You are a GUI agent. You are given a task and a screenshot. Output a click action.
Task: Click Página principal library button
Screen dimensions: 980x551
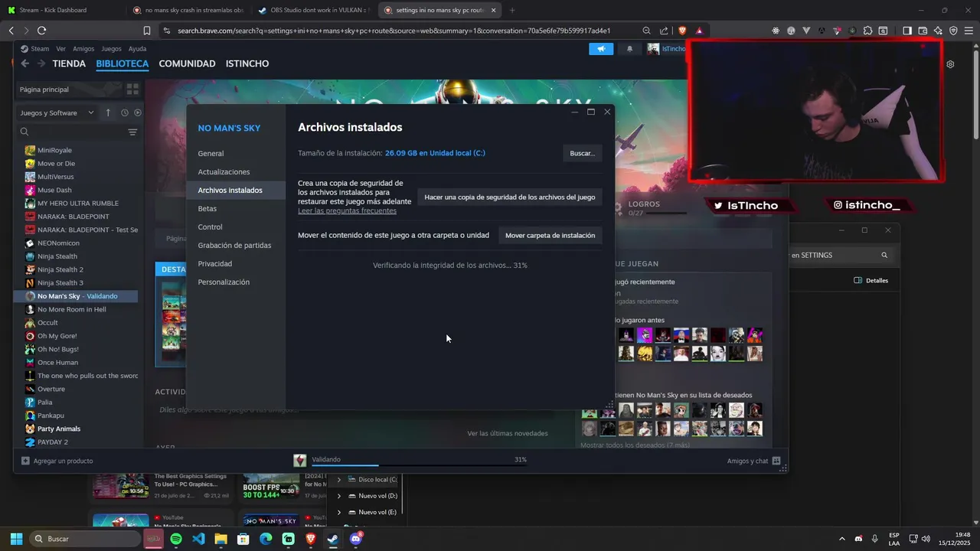coord(68,90)
